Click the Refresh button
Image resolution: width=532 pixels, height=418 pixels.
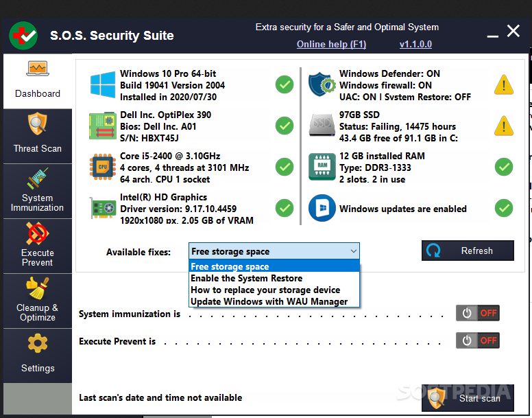[468, 251]
